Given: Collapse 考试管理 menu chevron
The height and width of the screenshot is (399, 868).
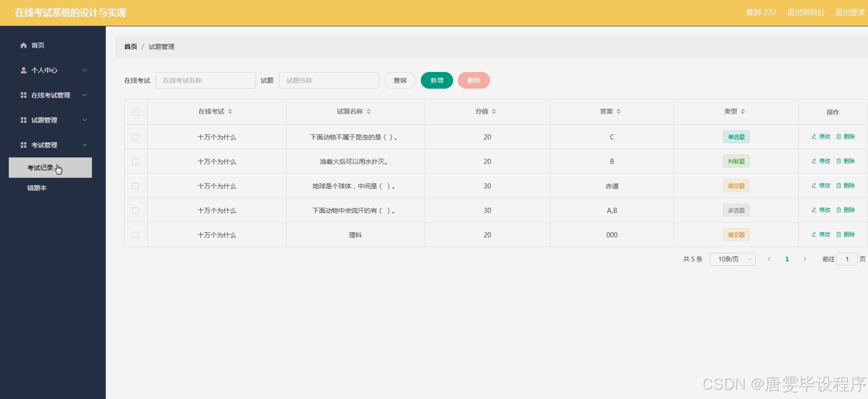Looking at the screenshot, I should coord(85,145).
